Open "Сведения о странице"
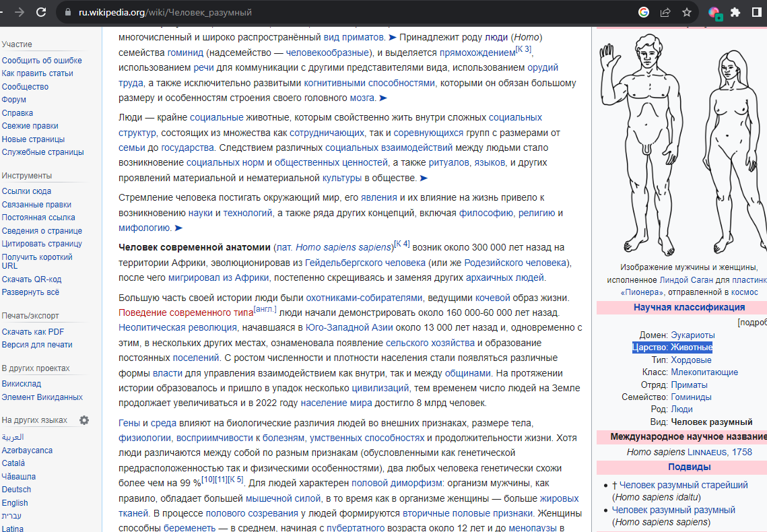The width and height of the screenshot is (767, 532). tap(42, 230)
